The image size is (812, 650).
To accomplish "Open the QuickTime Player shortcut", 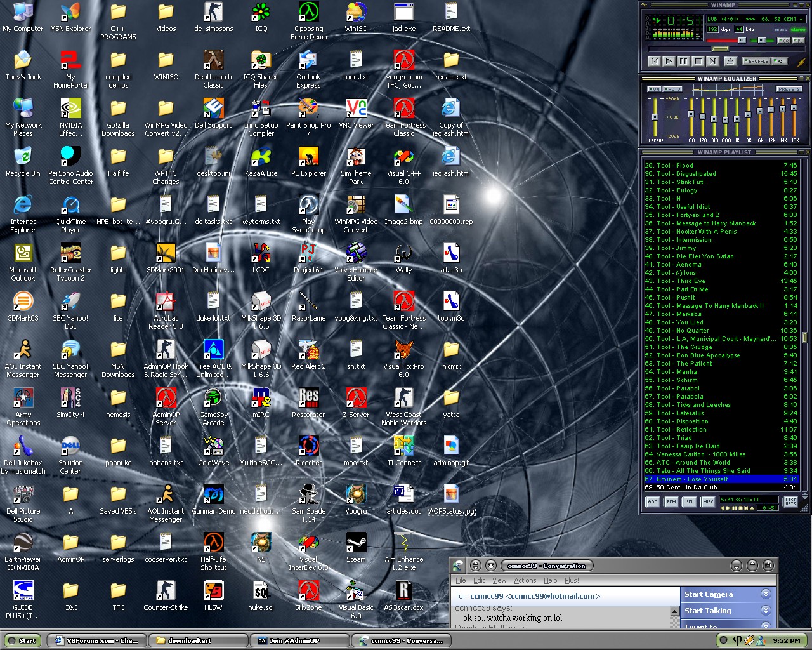I will pos(70,213).
